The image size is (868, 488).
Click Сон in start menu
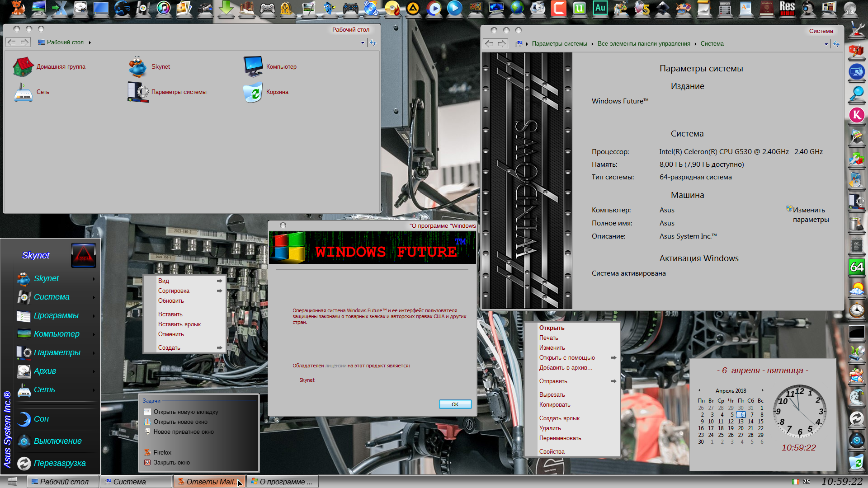(x=41, y=419)
